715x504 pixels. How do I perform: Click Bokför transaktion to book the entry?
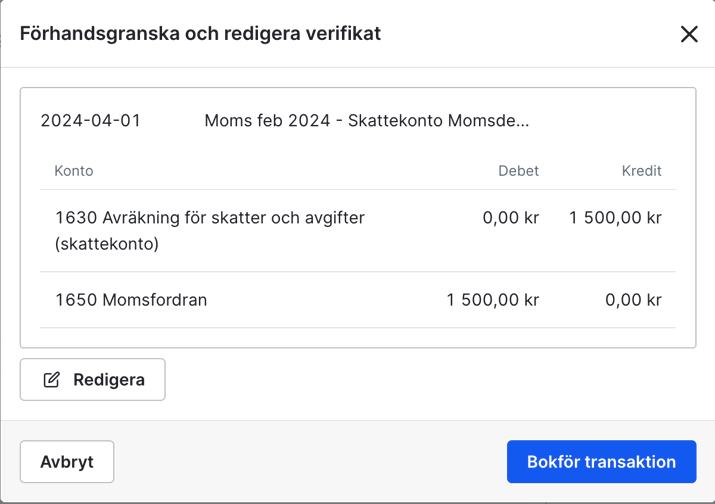click(601, 462)
